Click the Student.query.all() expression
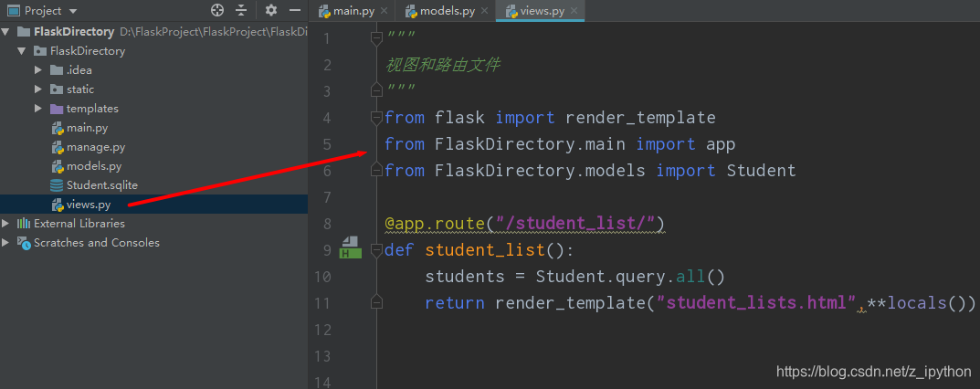Image resolution: width=980 pixels, height=389 pixels. [x=630, y=277]
